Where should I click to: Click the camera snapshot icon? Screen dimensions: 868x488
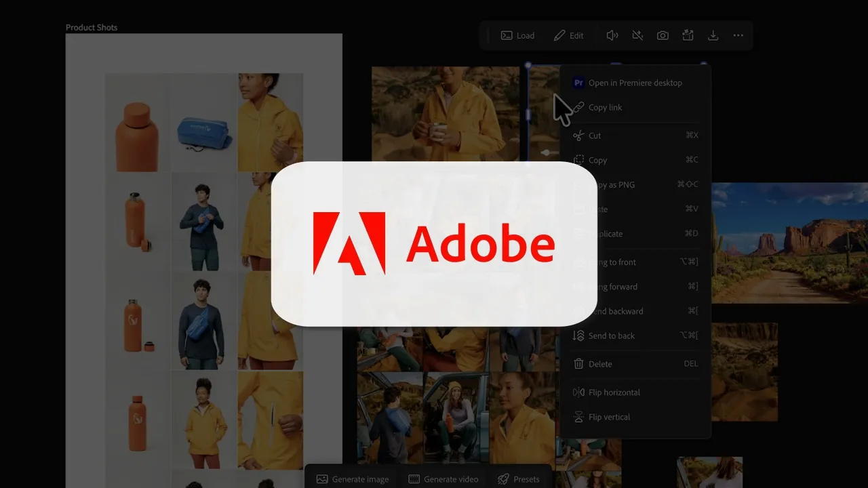(x=663, y=35)
